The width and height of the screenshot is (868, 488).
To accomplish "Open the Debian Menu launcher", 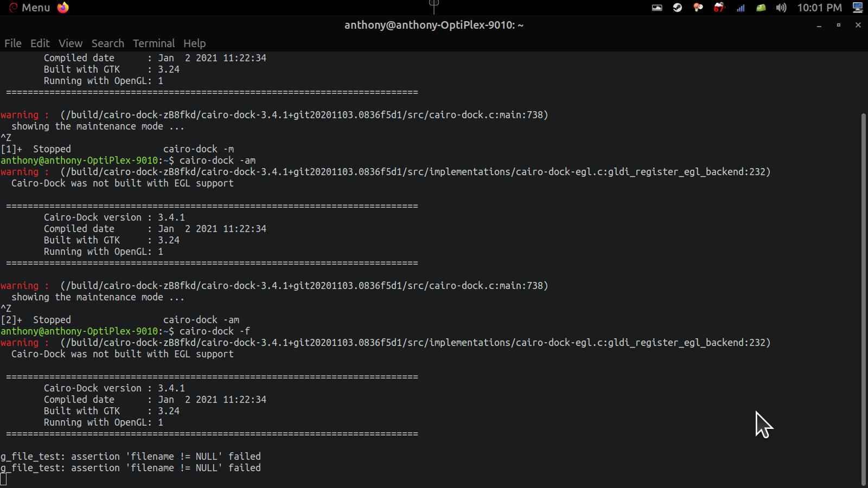I will click(x=30, y=8).
